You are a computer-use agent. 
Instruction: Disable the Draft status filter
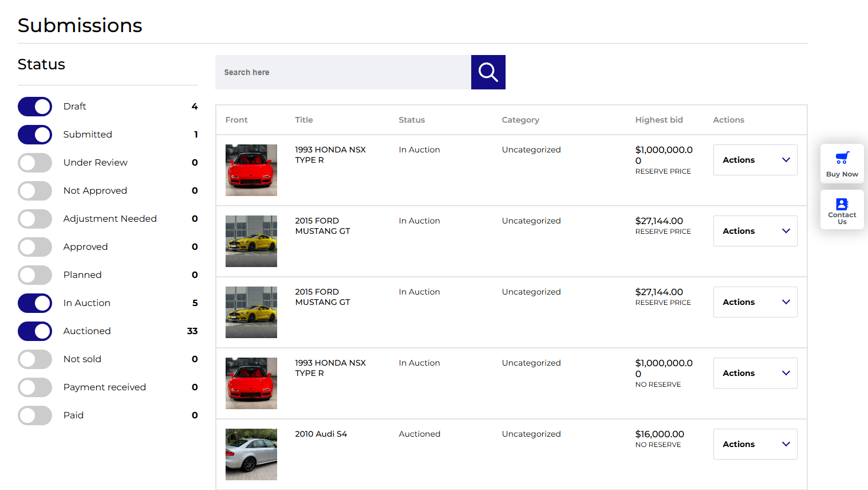(x=35, y=107)
